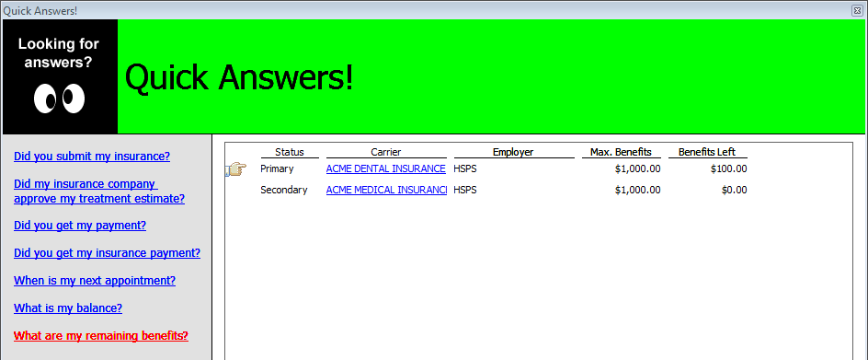Click the Benefits Left column header

(x=707, y=152)
